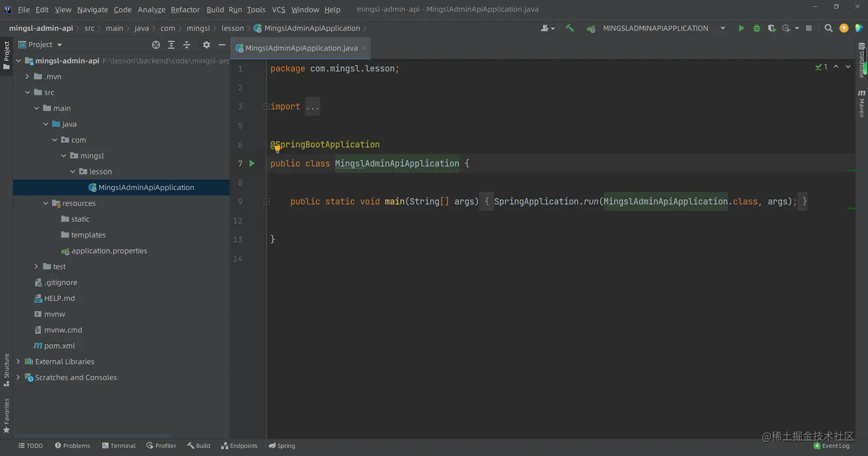Click the run gutter arrow beside class declaration
Viewport: 868px width, 456px height.
coord(252,164)
